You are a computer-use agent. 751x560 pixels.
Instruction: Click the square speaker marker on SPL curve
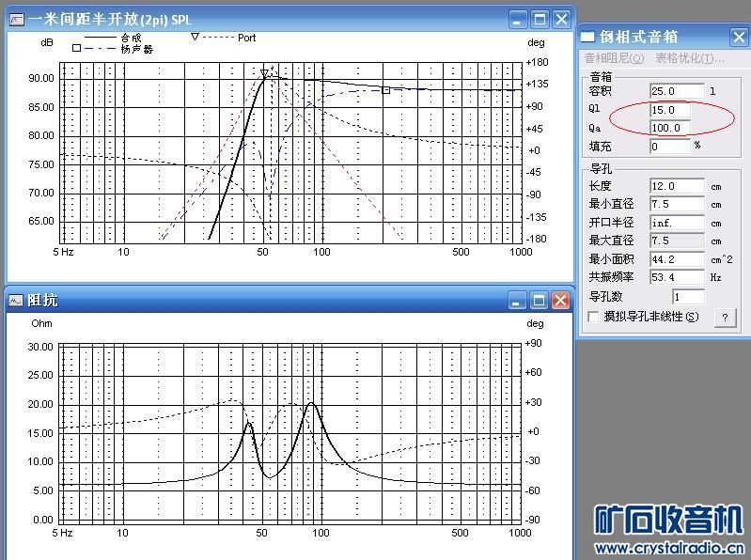click(x=386, y=90)
